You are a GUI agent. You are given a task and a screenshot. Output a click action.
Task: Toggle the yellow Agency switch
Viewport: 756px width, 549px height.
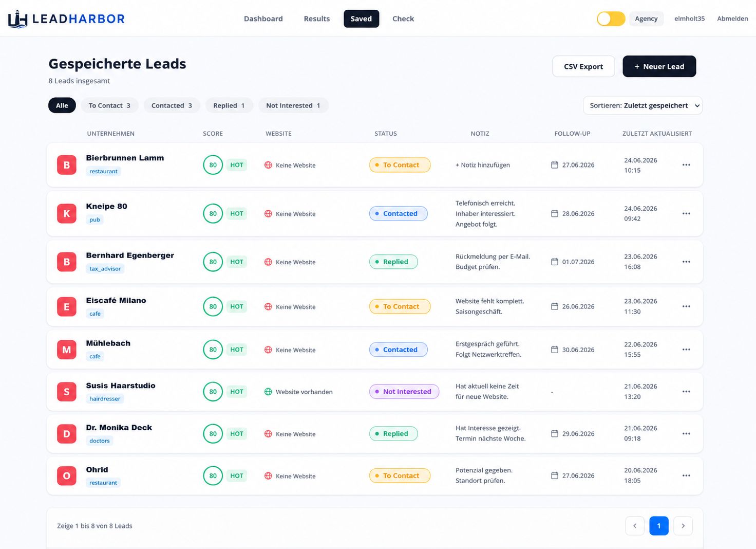(x=611, y=19)
